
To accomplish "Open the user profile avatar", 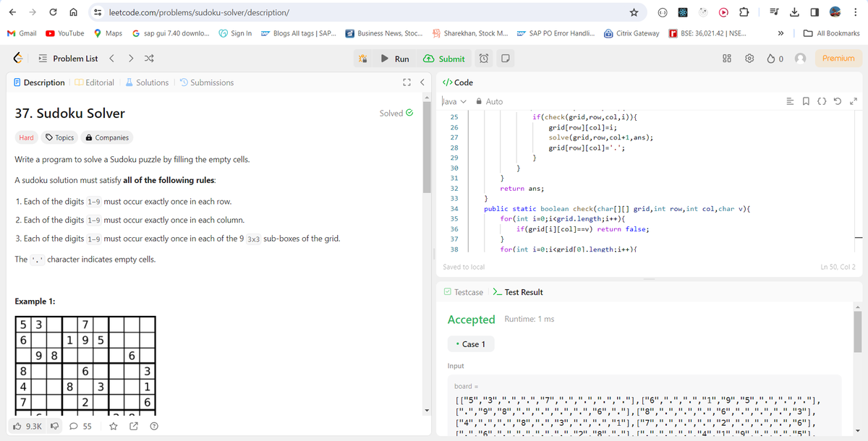I will (x=800, y=59).
